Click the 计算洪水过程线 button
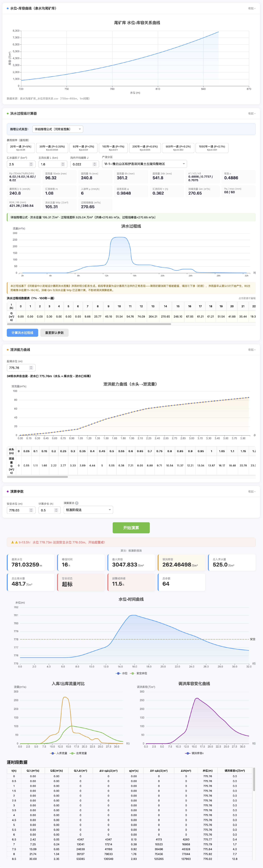263x868 pixels. [x=23, y=333]
